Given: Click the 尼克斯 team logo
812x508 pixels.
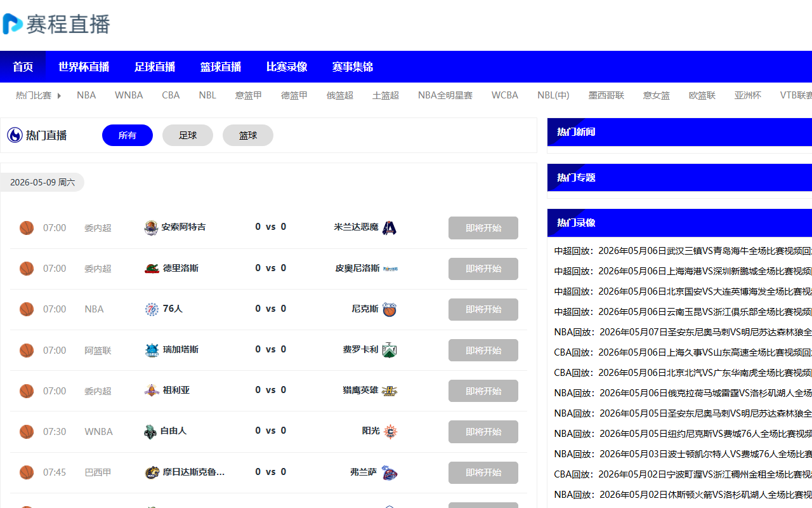Looking at the screenshot, I should click(x=390, y=309).
